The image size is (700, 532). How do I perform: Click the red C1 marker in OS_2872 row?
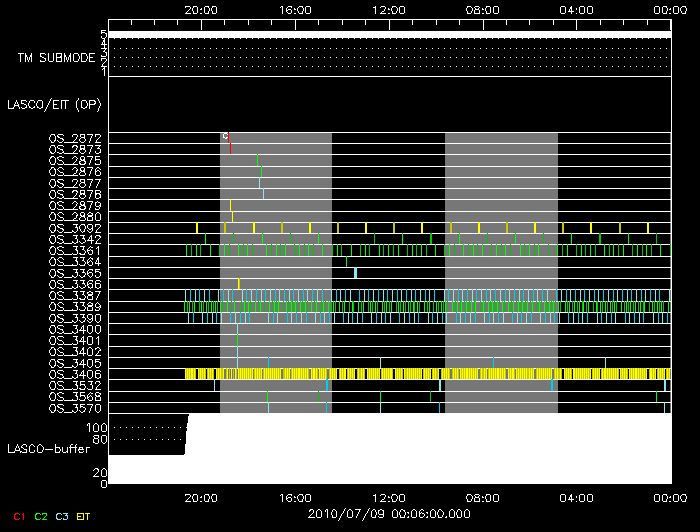coord(229,137)
